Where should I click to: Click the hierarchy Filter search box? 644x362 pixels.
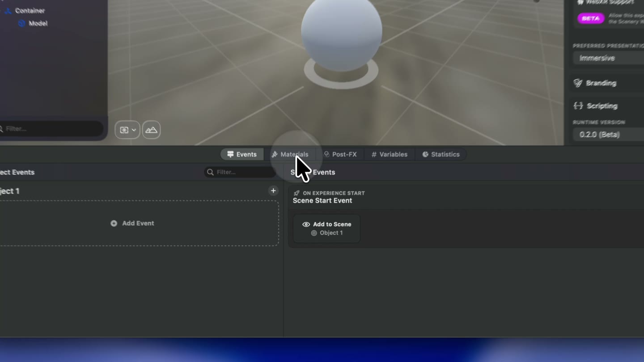(51, 129)
